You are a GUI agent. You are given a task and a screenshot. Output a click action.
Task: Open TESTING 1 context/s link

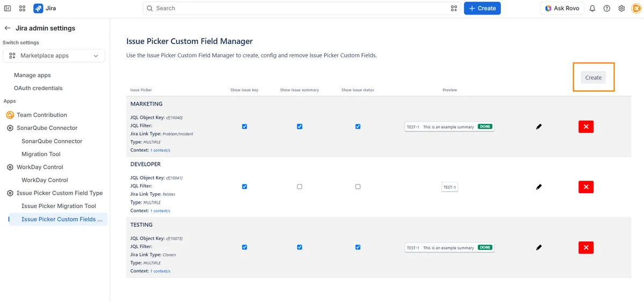[160, 271]
